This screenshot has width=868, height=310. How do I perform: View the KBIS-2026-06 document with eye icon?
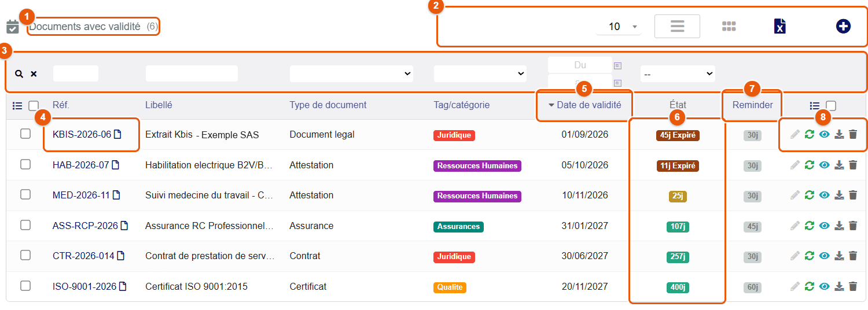click(x=825, y=134)
